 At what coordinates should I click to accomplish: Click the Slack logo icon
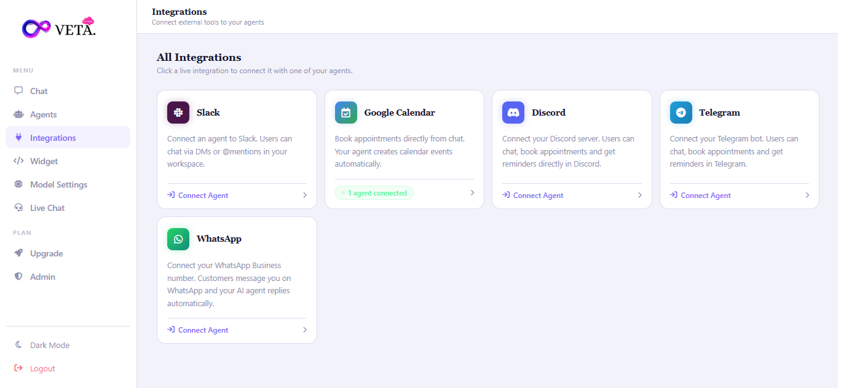178,113
